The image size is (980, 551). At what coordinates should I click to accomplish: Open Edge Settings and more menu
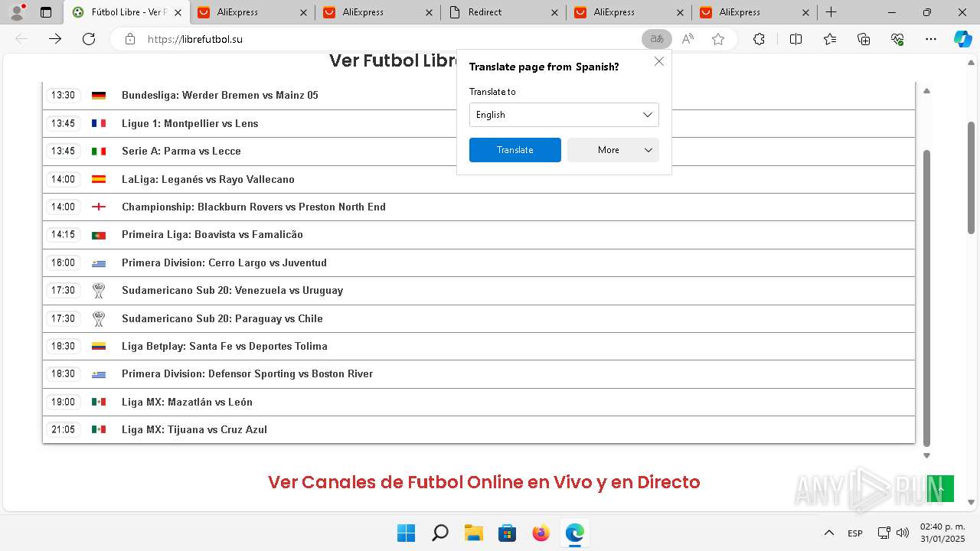[931, 39]
